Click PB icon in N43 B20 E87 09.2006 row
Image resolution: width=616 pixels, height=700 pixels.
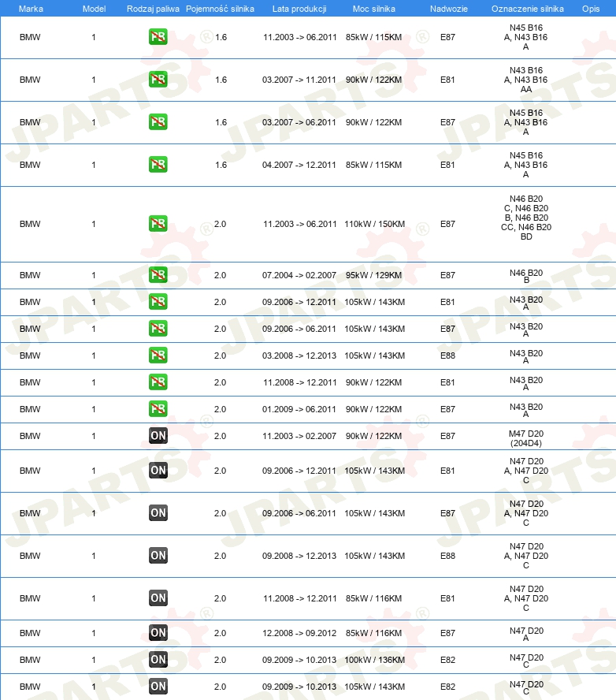(158, 328)
